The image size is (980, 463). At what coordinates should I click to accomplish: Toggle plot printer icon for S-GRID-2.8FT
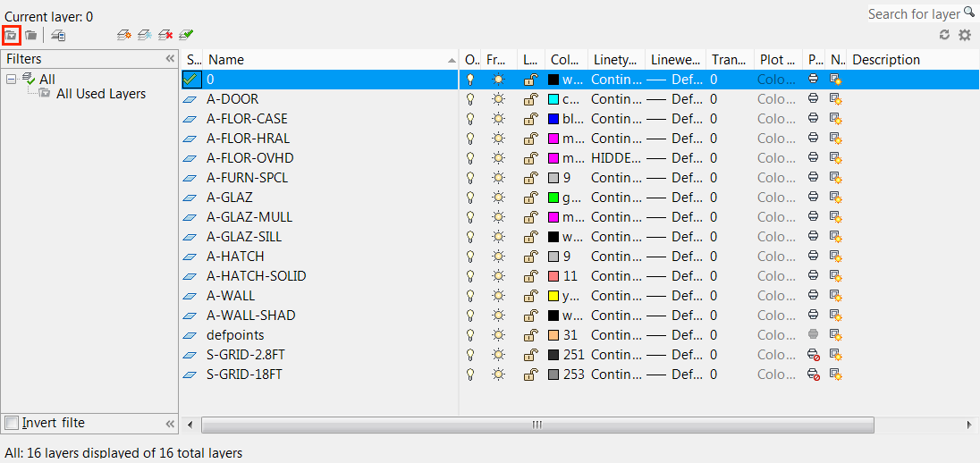click(813, 355)
